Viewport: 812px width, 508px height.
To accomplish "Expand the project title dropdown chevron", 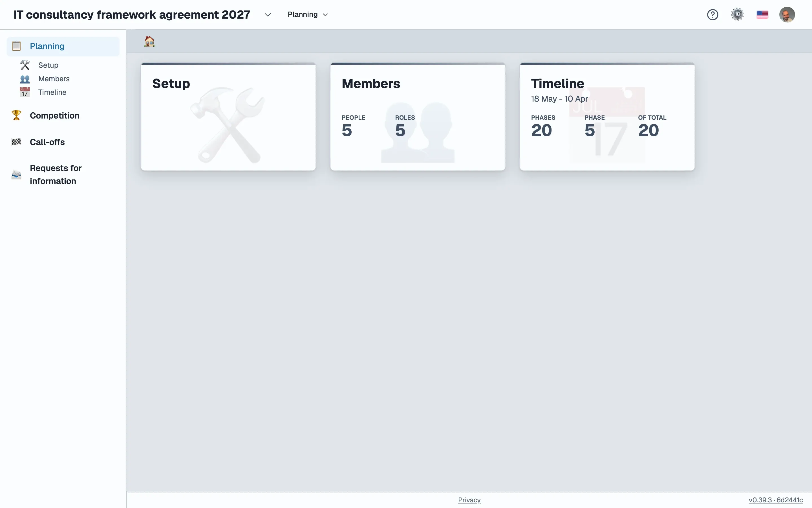I will pos(267,15).
